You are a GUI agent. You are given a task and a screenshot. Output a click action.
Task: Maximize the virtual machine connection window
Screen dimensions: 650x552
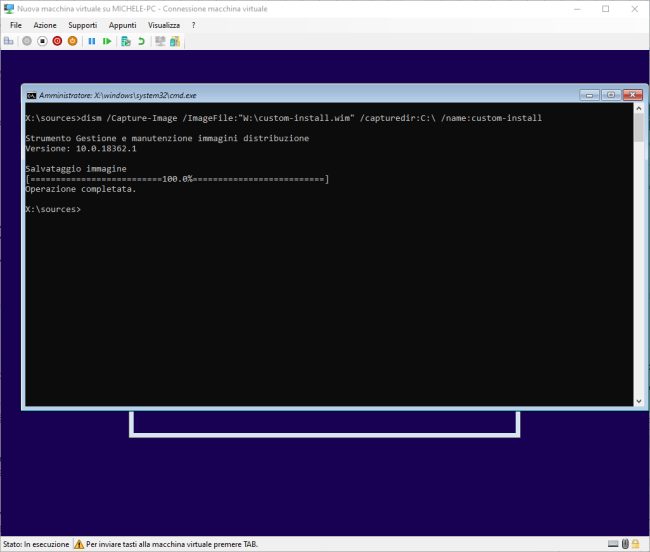(606, 9)
